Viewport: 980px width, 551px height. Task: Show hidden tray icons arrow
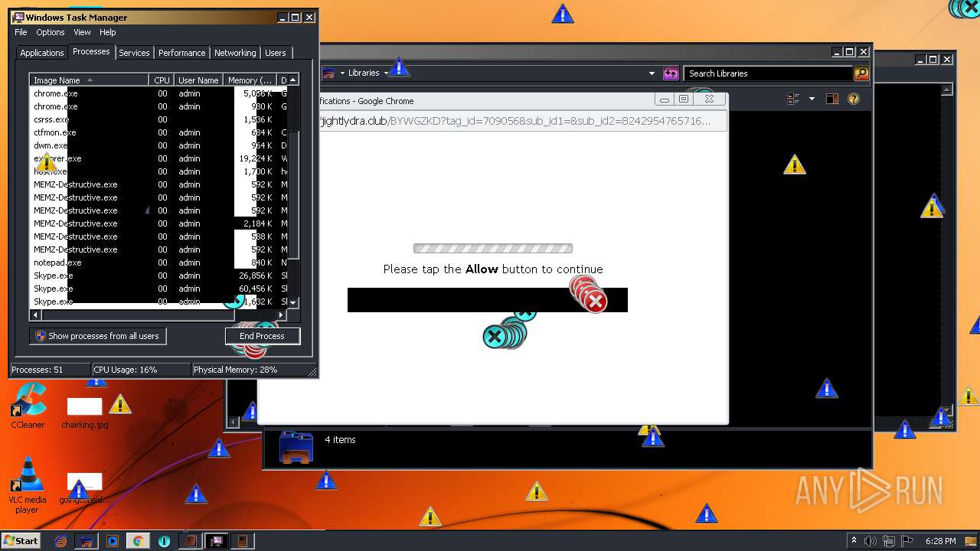(x=854, y=541)
